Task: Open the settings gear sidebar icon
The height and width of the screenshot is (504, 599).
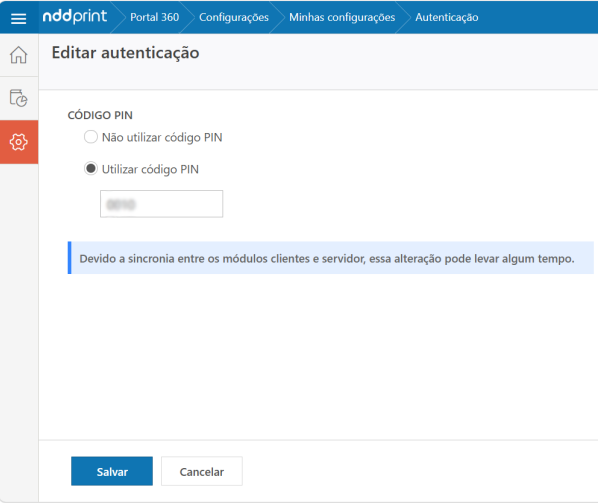Action: (x=19, y=142)
